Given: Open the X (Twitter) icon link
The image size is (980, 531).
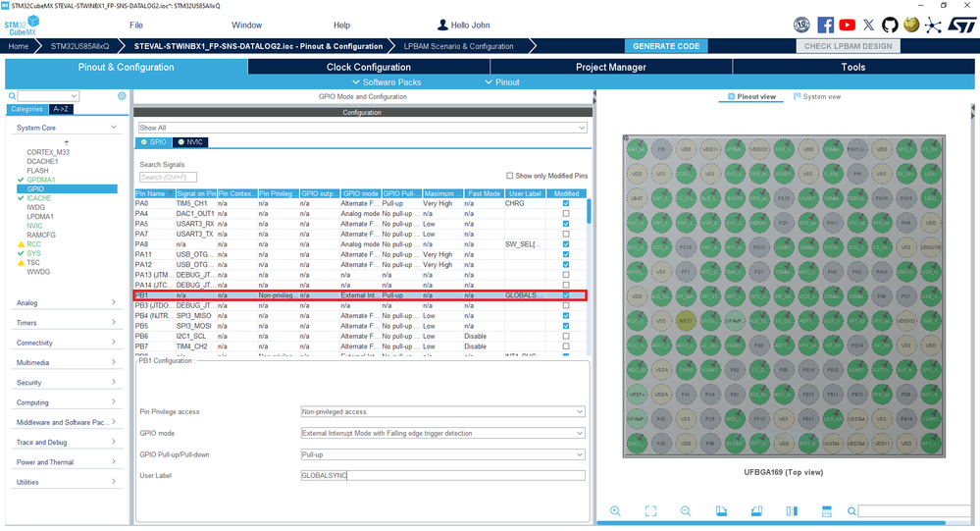Looking at the screenshot, I should click(869, 25).
